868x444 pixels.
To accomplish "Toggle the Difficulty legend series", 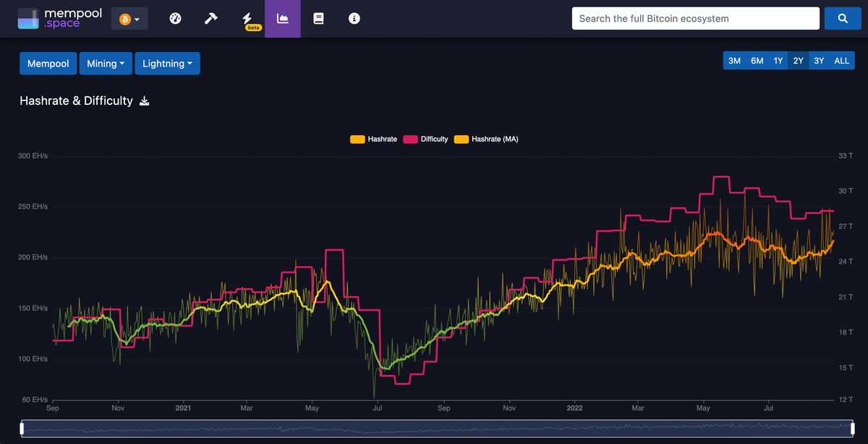I will [426, 139].
